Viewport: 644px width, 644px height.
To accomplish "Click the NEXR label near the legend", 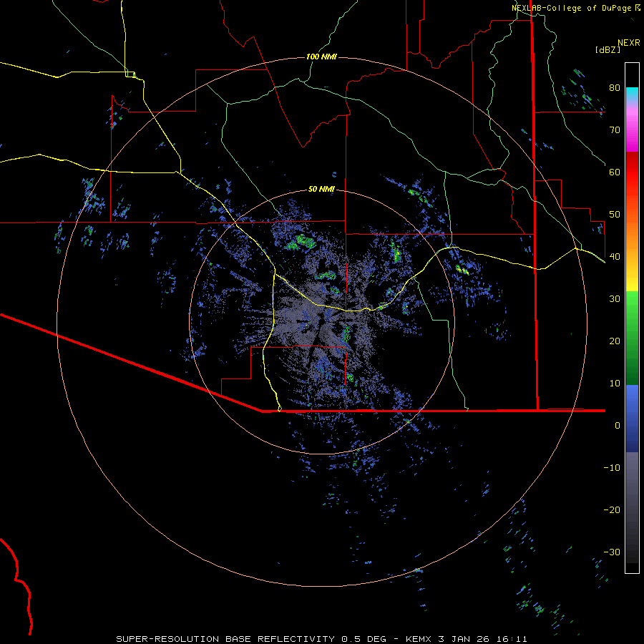I will click(x=629, y=43).
